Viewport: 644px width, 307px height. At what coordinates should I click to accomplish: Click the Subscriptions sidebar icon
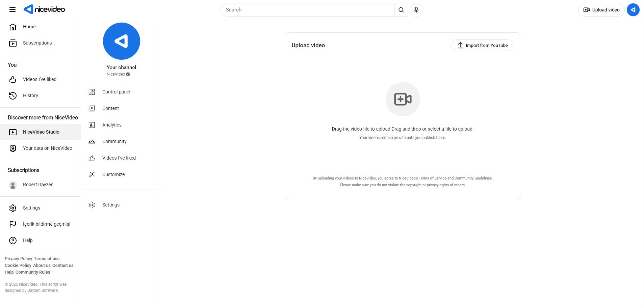point(13,43)
